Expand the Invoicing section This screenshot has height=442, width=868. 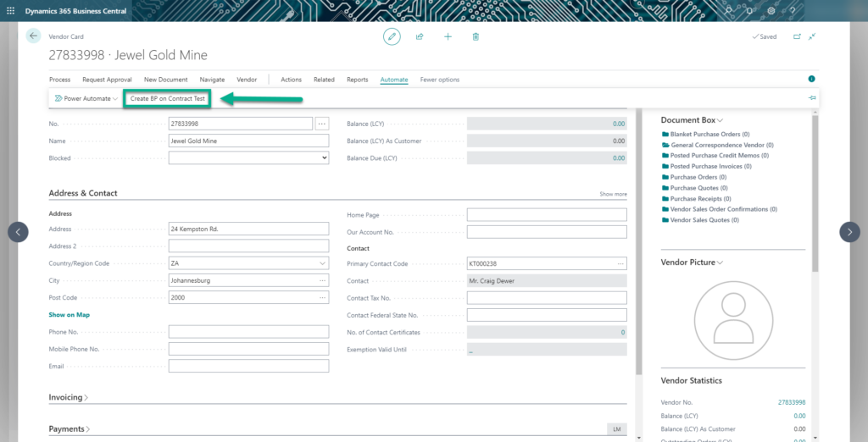point(68,397)
